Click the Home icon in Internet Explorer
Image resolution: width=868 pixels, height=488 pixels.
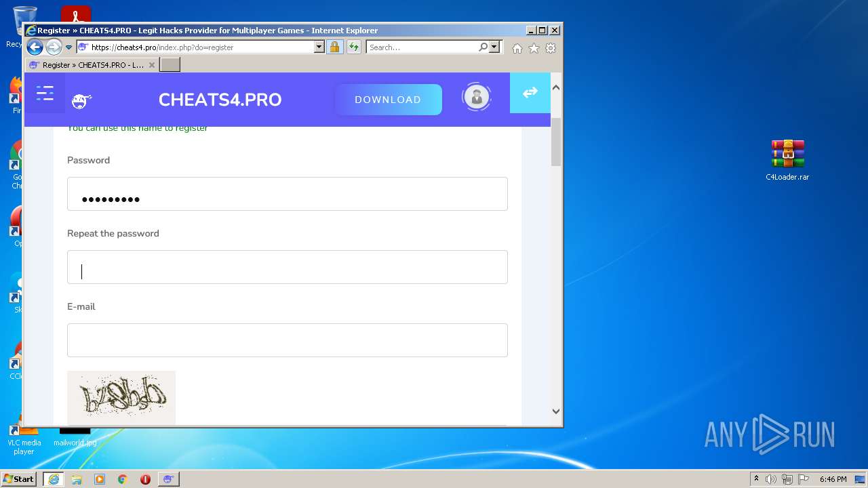pyautogui.click(x=517, y=48)
